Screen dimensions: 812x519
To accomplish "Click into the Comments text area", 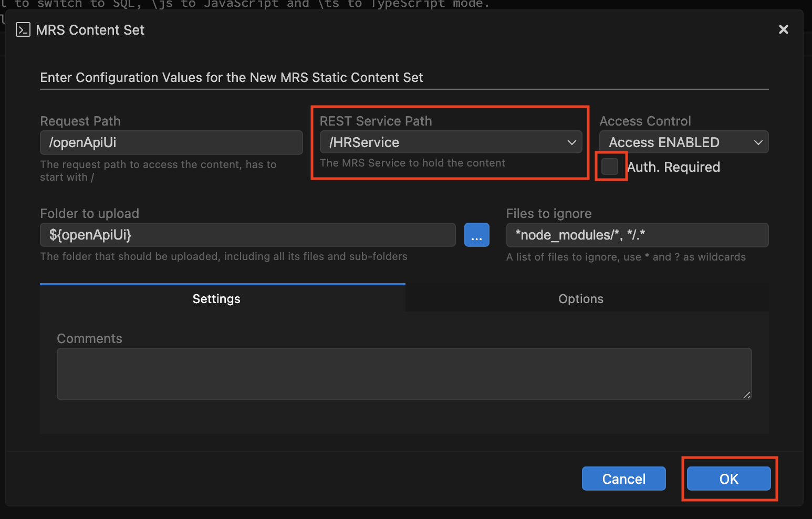I will click(x=404, y=374).
